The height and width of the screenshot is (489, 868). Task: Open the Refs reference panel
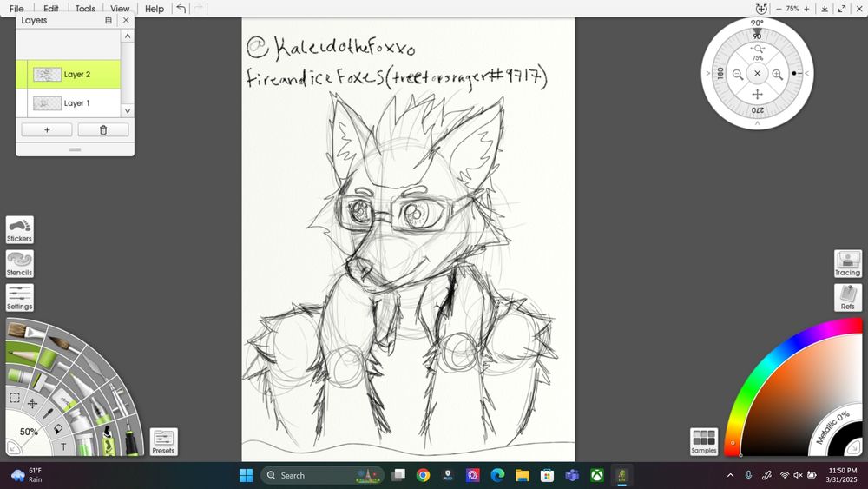847,297
